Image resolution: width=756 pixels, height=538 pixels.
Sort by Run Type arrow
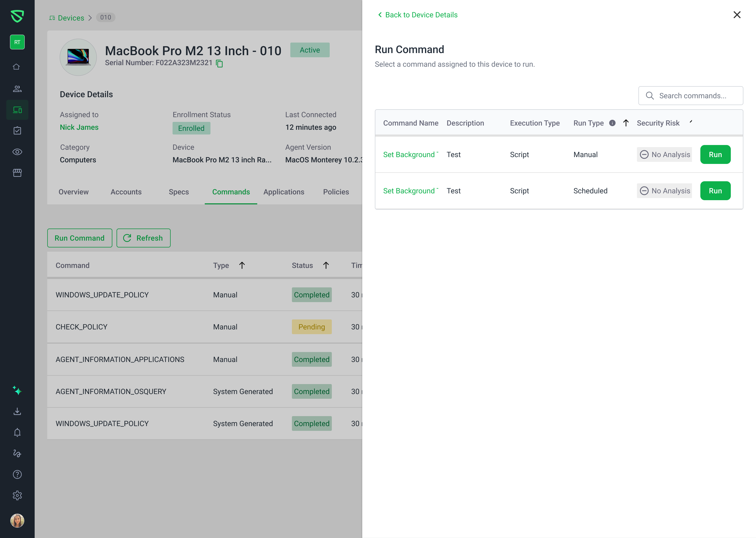point(626,123)
